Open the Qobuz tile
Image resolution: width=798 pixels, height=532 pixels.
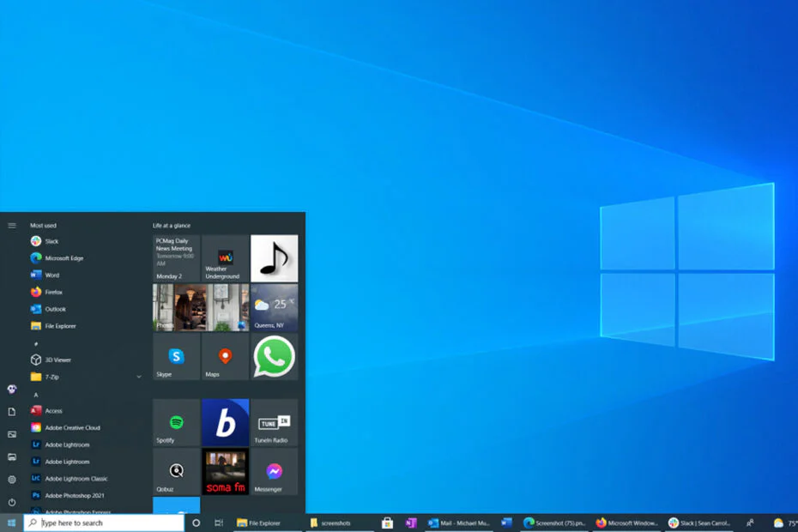[x=176, y=471]
